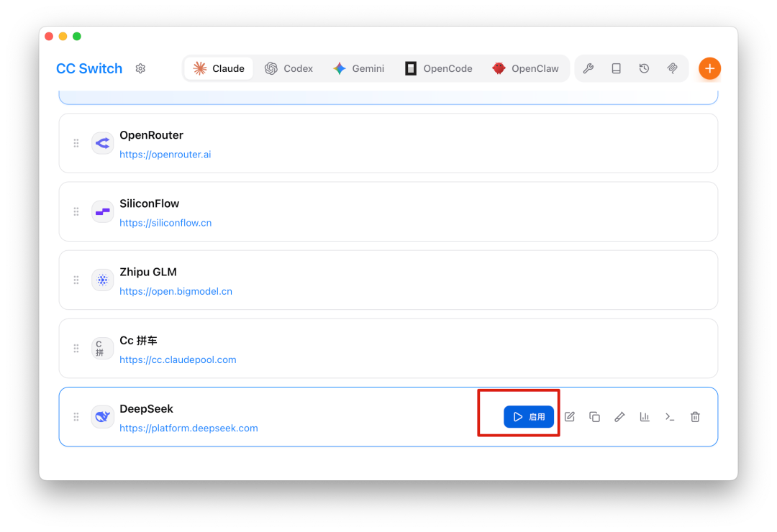The image size is (777, 532).
Task: Click the DeepSeek whale logo icon
Action: [x=103, y=416]
